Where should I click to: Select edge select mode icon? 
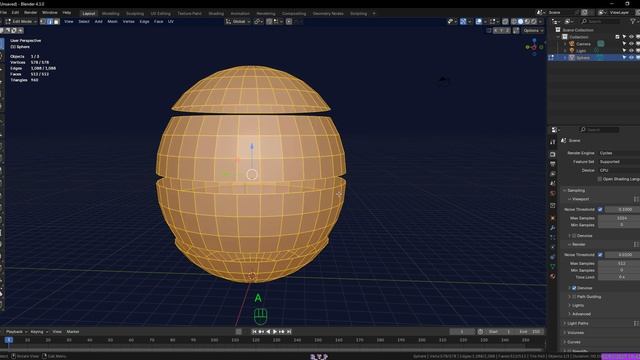tap(50, 21)
